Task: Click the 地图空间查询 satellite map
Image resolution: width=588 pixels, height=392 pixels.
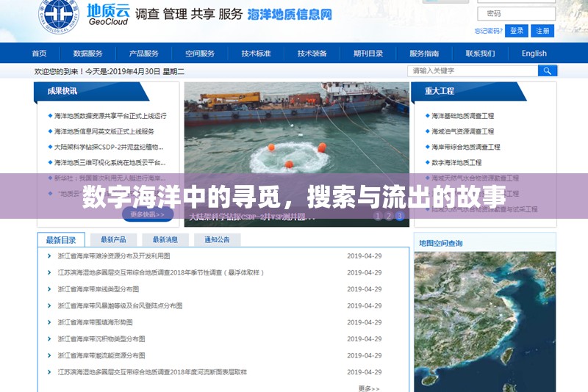Action: 485,322
